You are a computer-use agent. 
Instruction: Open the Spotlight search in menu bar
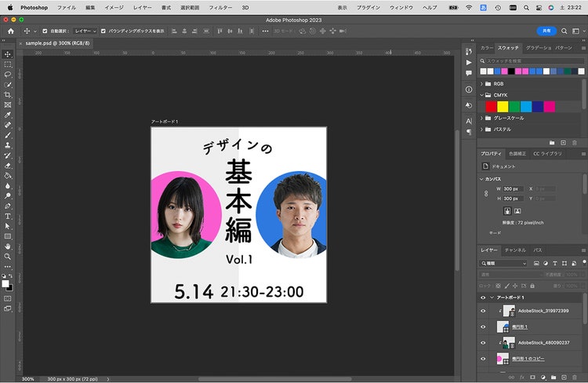(x=527, y=8)
